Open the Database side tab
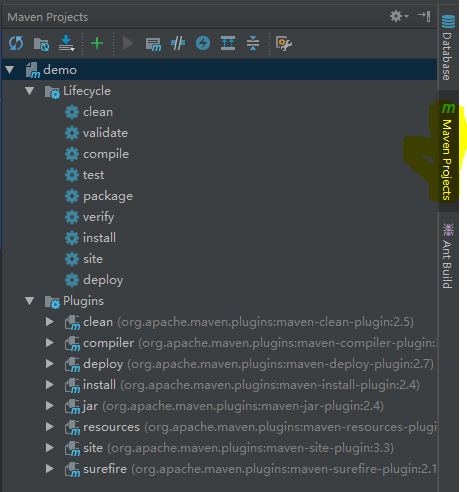467x492 pixels. coord(448,47)
